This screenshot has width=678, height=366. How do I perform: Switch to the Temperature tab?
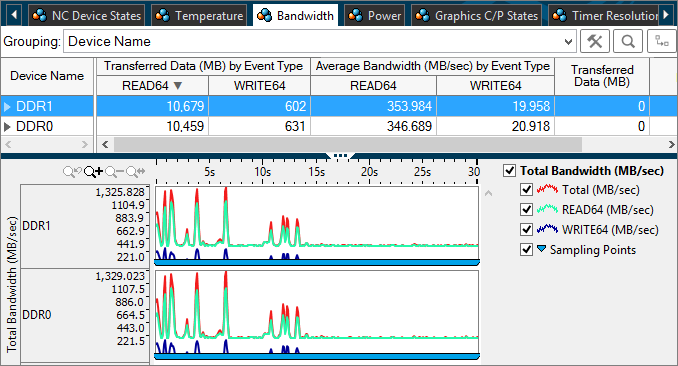[x=200, y=16]
